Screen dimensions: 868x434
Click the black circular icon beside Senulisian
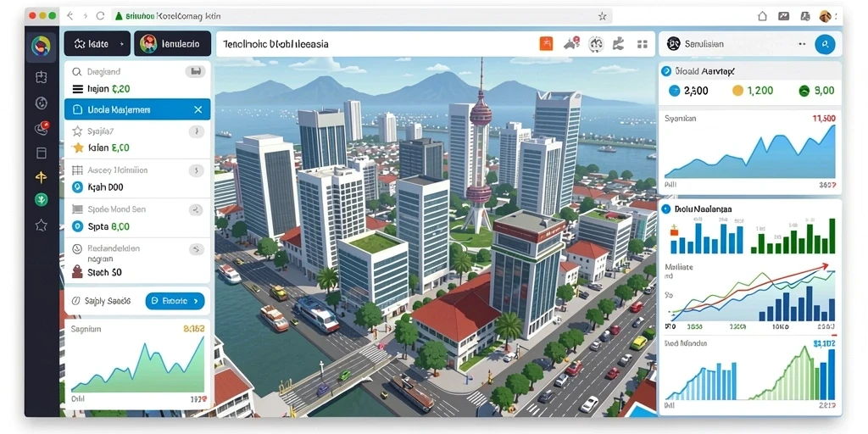pyautogui.click(x=673, y=44)
